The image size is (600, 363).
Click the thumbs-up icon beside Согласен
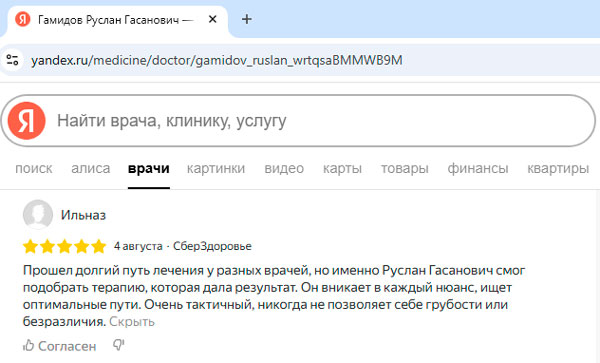[29, 346]
